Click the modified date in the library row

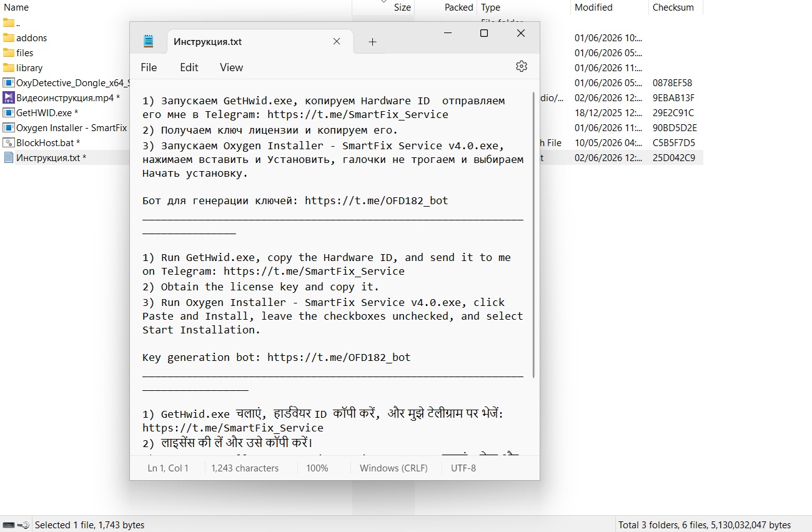pos(608,68)
